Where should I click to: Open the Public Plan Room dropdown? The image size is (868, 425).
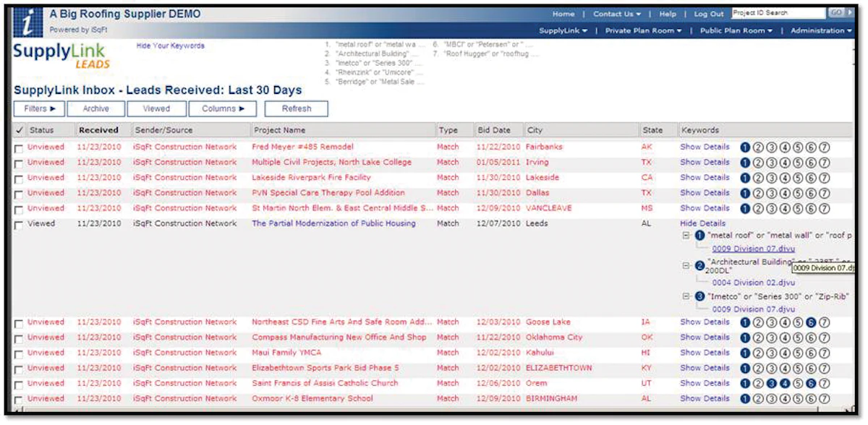click(x=736, y=30)
